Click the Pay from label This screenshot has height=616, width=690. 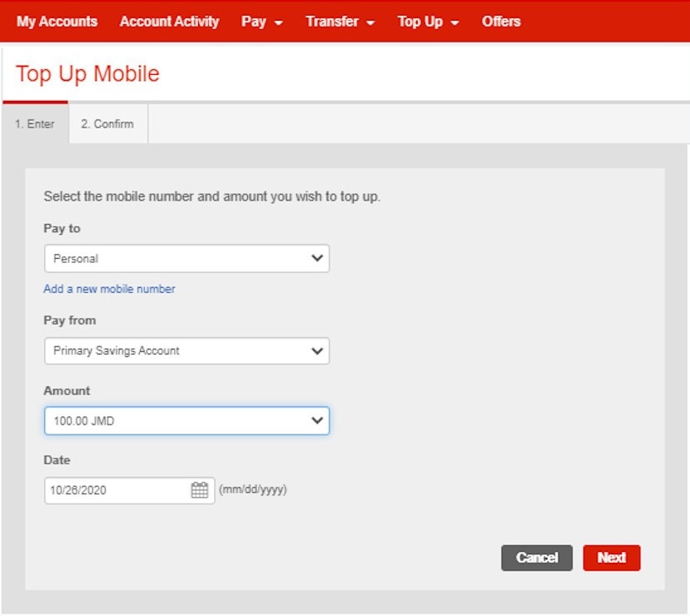(x=70, y=320)
